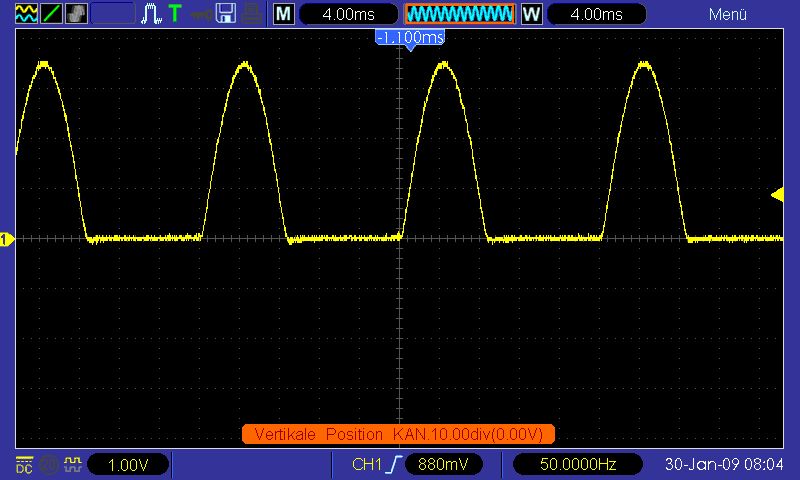Image resolution: width=800 pixels, height=480 pixels.
Task: Click the CH1 trigger source label
Action: pyautogui.click(x=366, y=464)
